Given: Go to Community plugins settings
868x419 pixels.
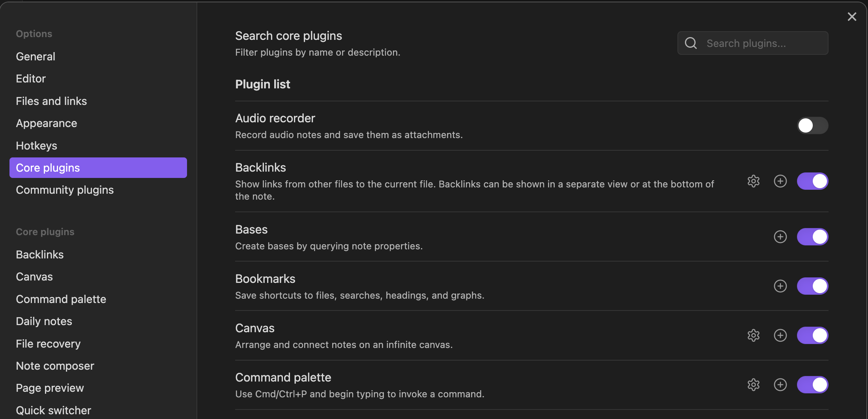Looking at the screenshot, I should [x=64, y=190].
